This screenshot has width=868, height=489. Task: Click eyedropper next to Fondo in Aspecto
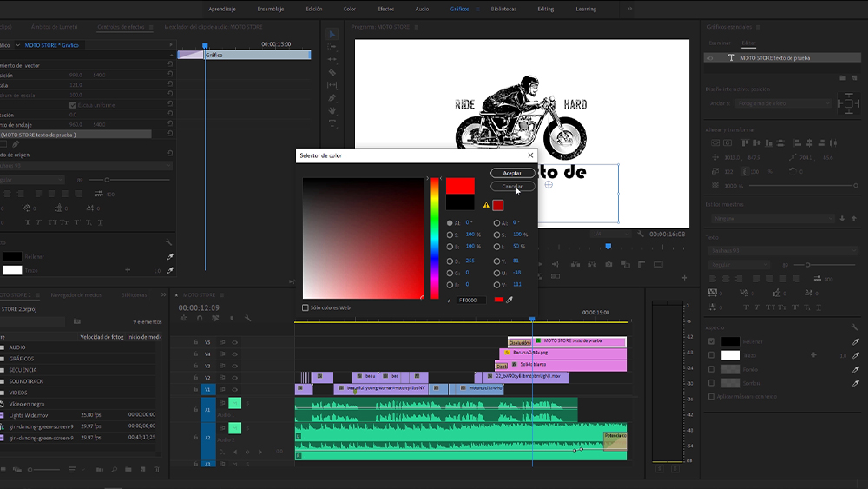point(856,369)
